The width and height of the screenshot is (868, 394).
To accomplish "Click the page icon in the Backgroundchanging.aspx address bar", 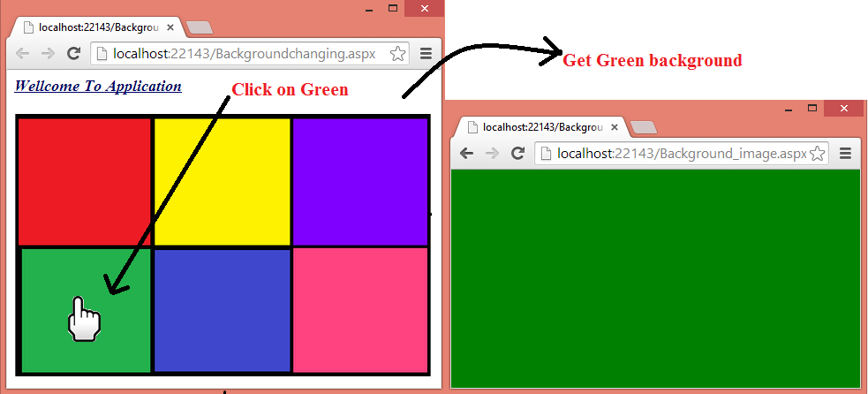I will [x=102, y=54].
